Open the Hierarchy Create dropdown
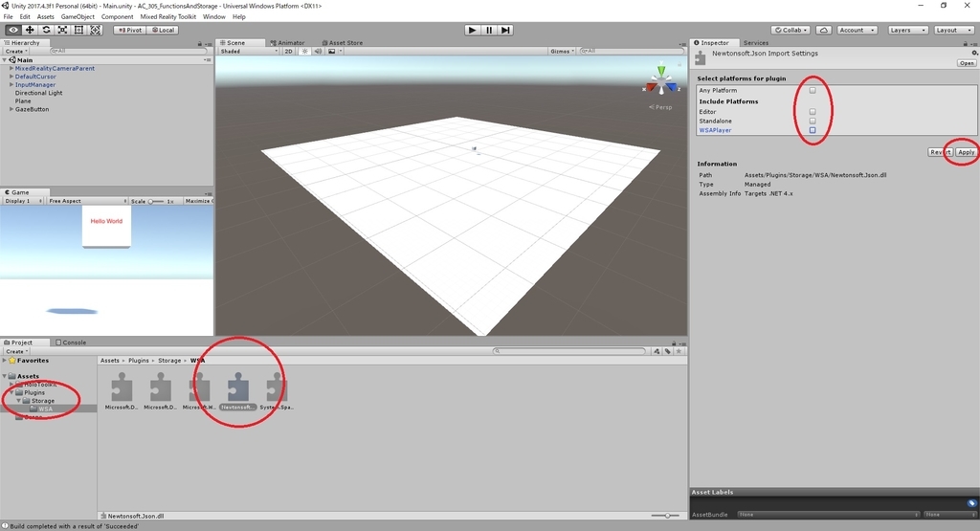Image resolution: width=980 pixels, height=531 pixels. (16, 52)
